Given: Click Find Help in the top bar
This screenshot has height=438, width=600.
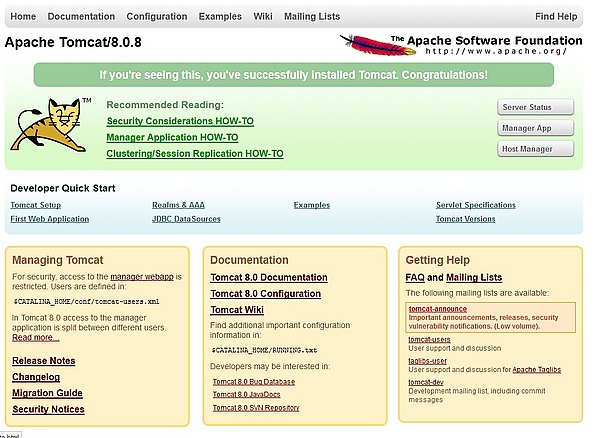Looking at the screenshot, I should point(556,16).
